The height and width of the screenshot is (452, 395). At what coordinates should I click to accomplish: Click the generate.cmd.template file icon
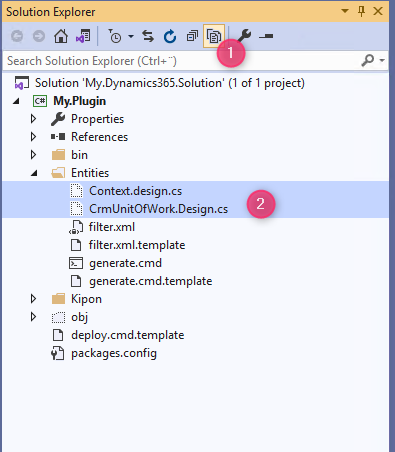click(76, 281)
